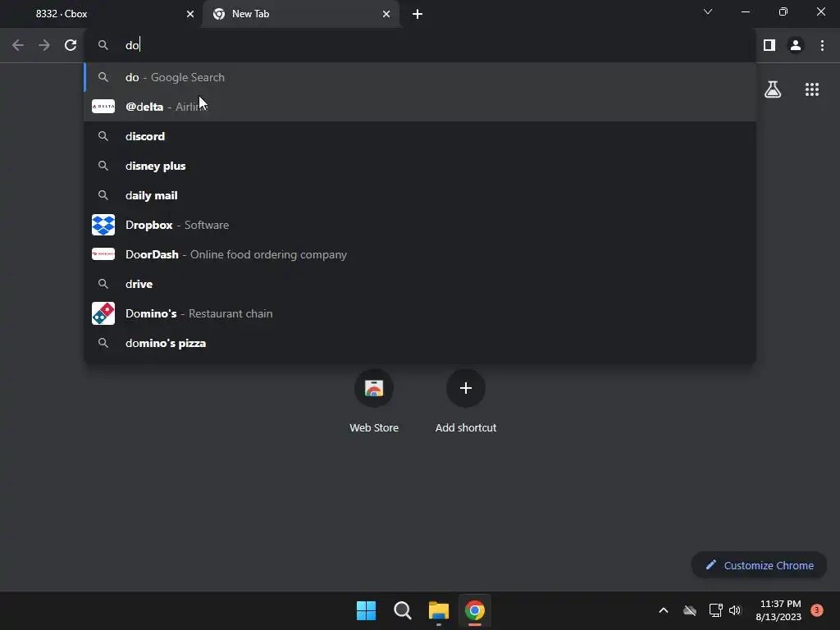Reload the current page
Screen dimensions: 840x630
point(71,46)
